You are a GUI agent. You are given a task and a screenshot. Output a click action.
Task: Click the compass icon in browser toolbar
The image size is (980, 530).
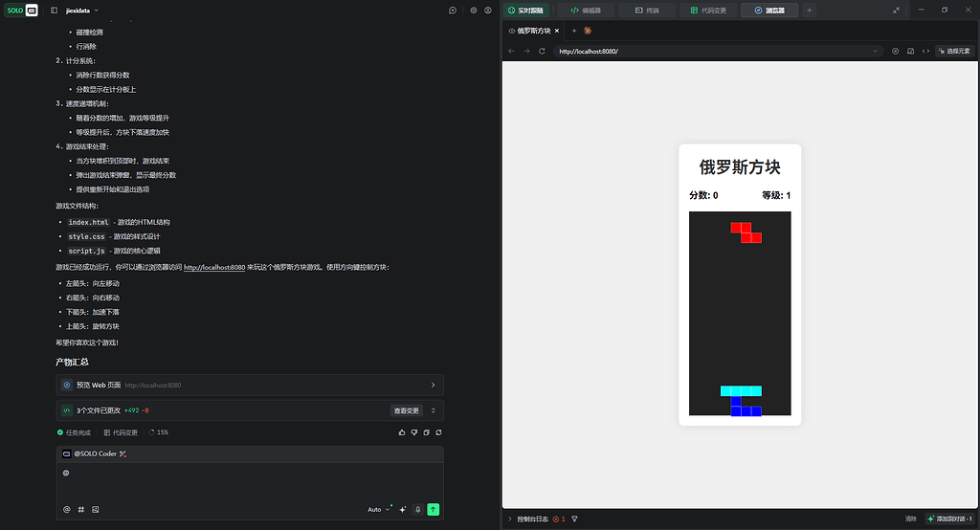895,52
